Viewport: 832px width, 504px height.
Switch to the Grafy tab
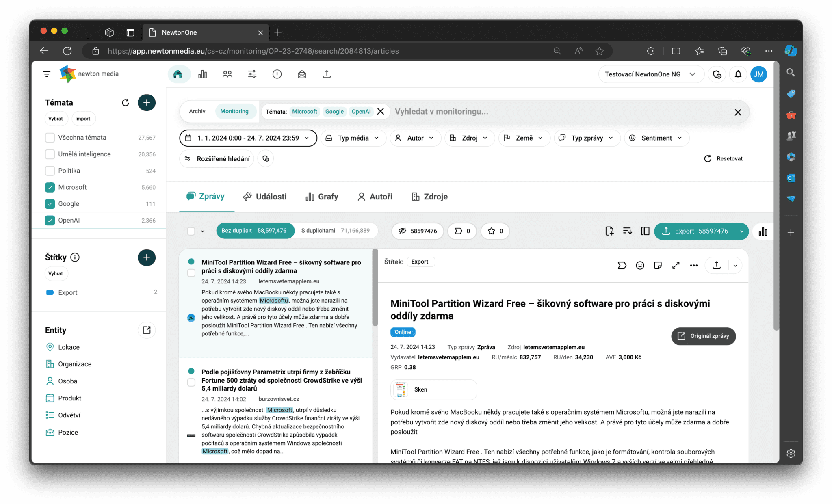point(322,197)
